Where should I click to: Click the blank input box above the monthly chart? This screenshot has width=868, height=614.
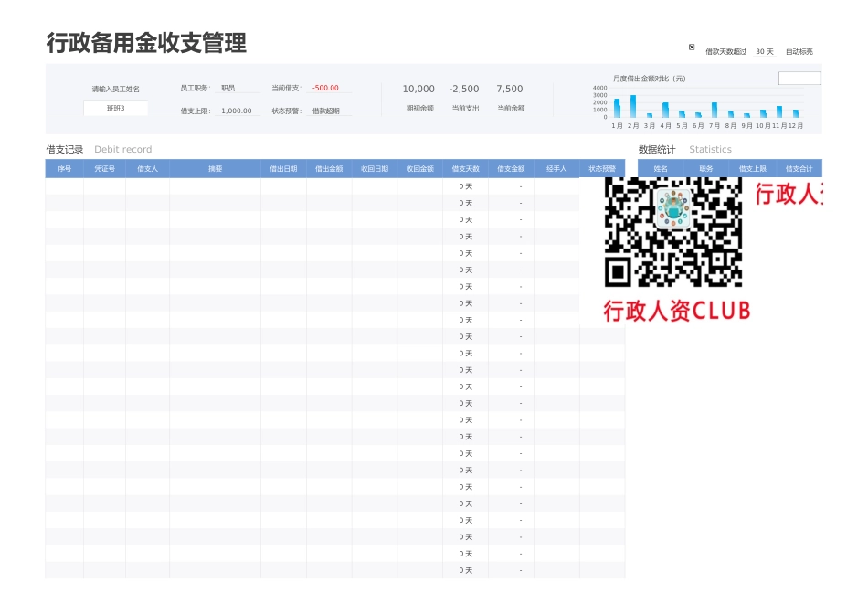[799, 79]
